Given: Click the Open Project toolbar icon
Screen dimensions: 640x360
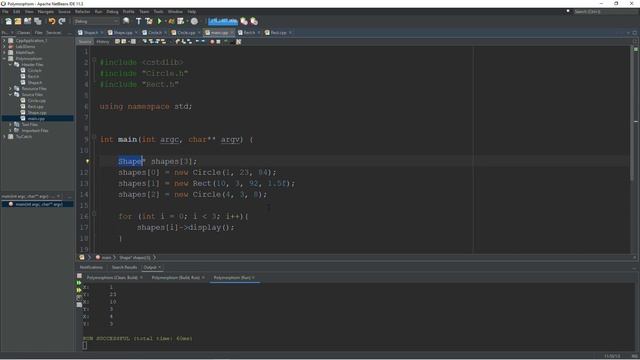Looking at the screenshot, I should tap(28, 21).
